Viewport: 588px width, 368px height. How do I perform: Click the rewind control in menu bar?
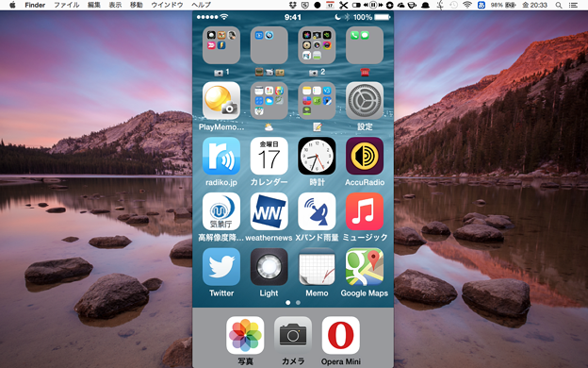(366, 5)
